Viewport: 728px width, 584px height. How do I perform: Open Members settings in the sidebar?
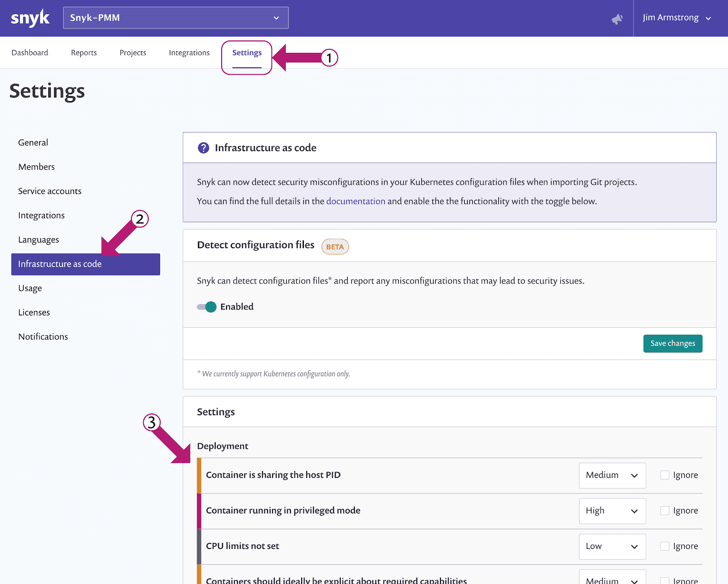pos(36,167)
